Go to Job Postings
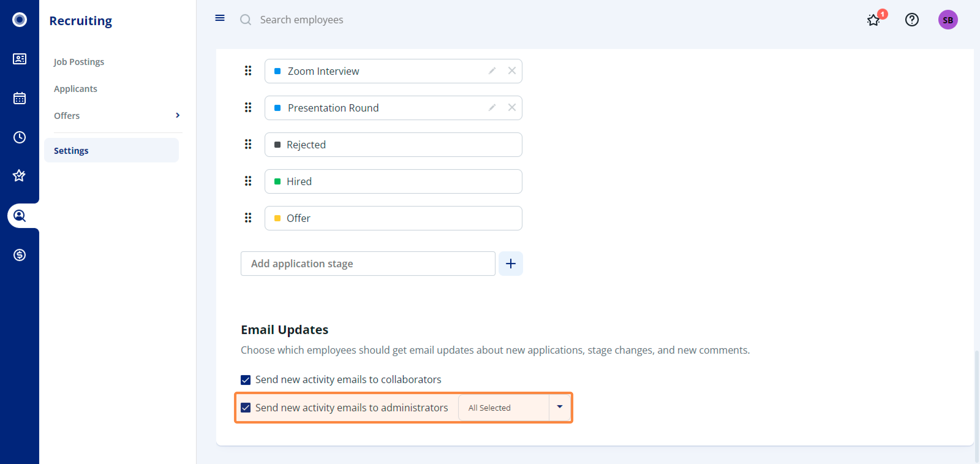 click(79, 62)
